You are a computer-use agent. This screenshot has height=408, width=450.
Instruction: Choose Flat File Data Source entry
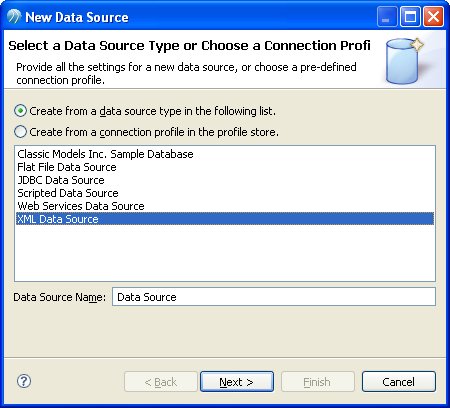67,167
